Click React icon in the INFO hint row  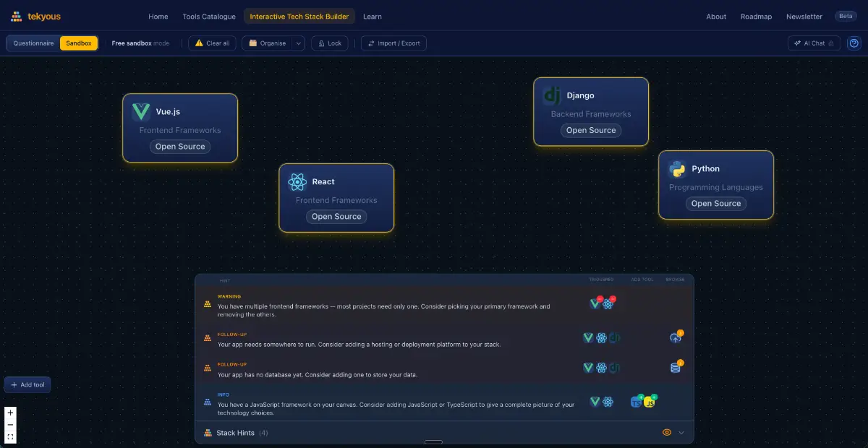click(x=608, y=402)
